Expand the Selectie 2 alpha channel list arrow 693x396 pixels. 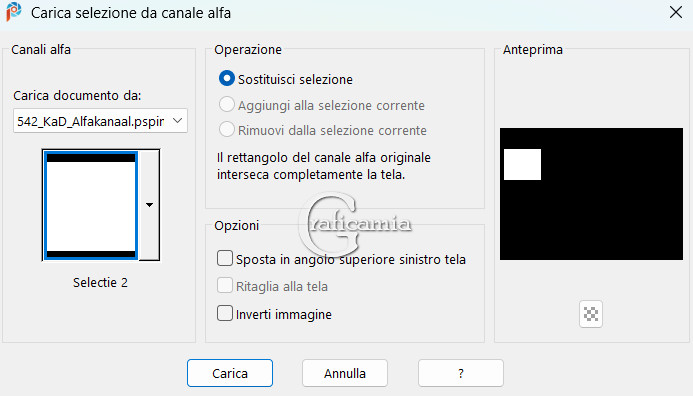[x=149, y=205]
